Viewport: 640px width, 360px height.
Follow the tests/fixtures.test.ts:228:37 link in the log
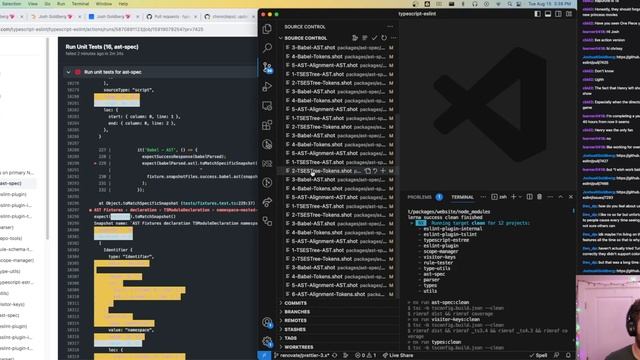218,203
